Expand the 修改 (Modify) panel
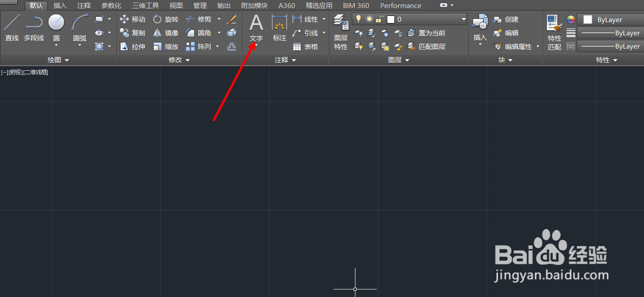 pos(179,60)
